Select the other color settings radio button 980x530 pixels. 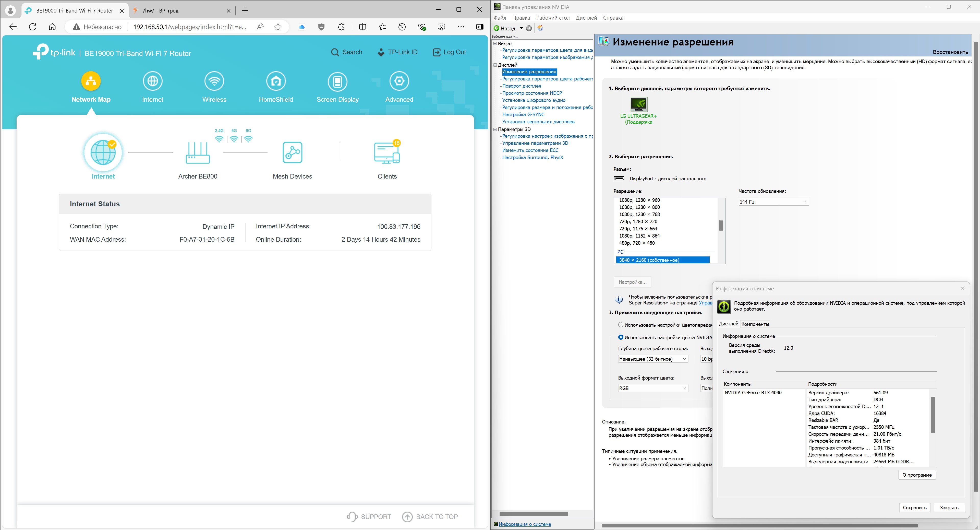[x=621, y=325]
